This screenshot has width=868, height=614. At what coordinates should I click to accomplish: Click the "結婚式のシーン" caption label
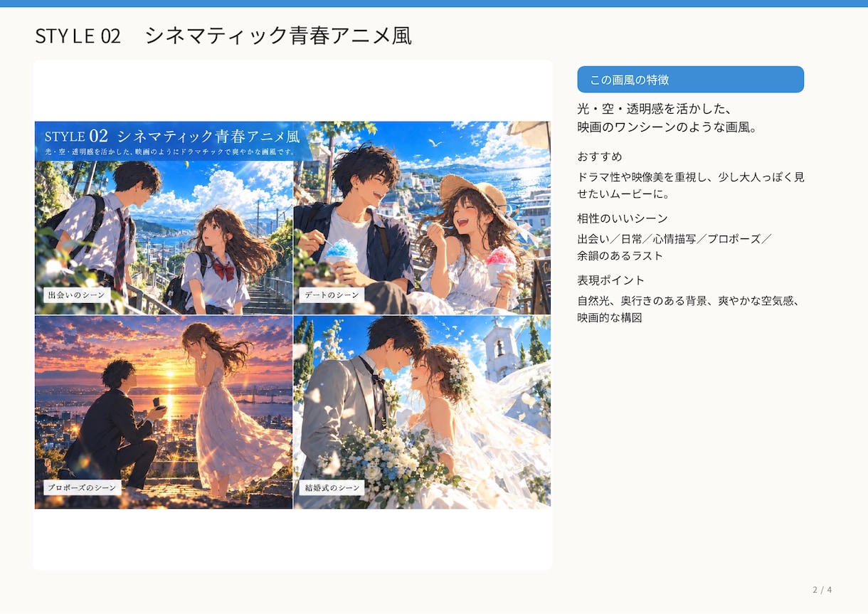332,487
